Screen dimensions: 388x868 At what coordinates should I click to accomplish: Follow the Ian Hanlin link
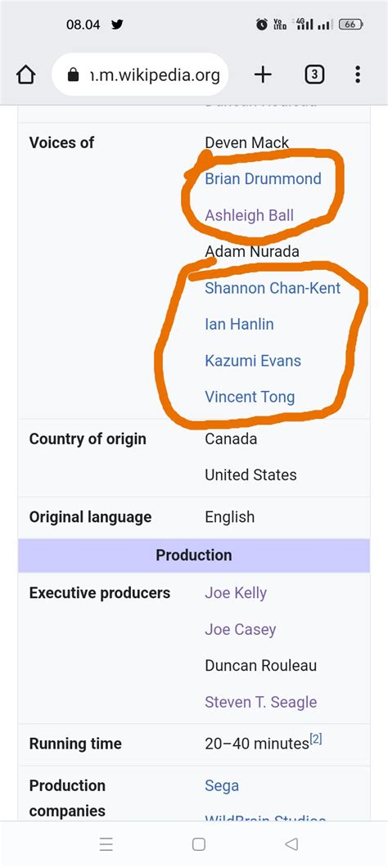[x=239, y=324]
